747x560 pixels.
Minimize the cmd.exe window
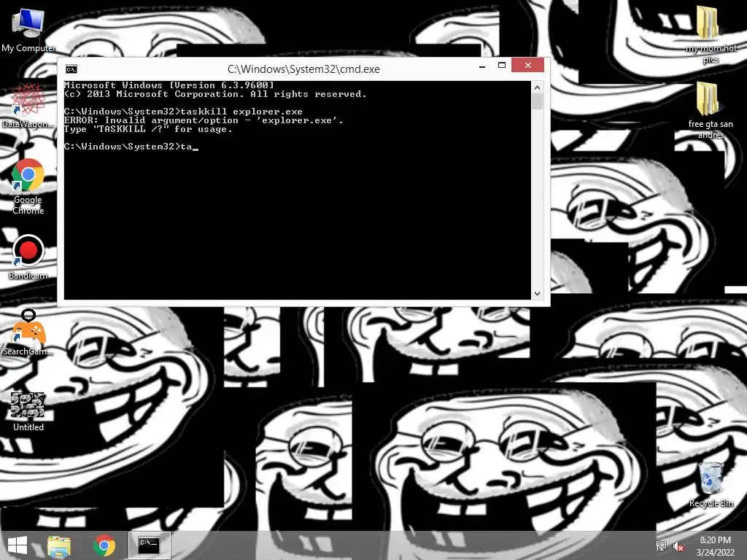(x=482, y=66)
